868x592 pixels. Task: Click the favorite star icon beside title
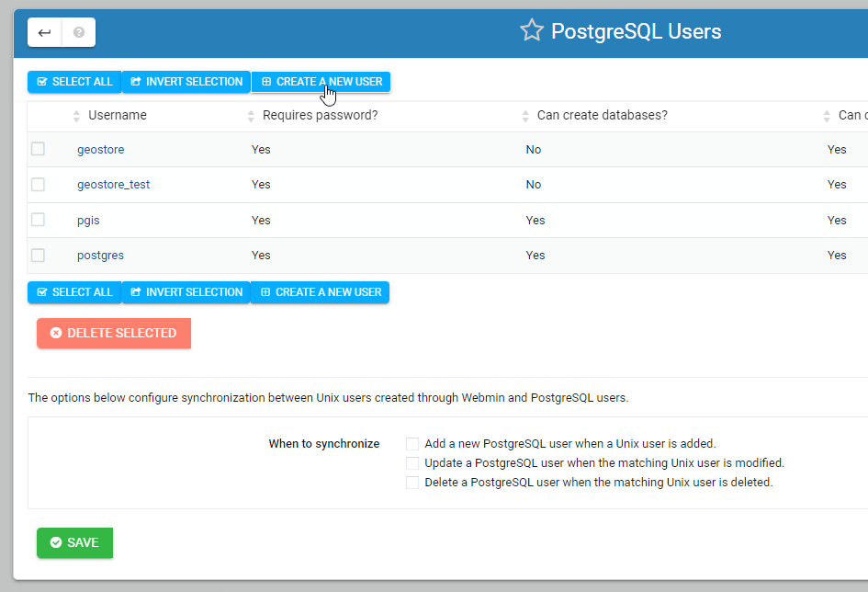[531, 31]
